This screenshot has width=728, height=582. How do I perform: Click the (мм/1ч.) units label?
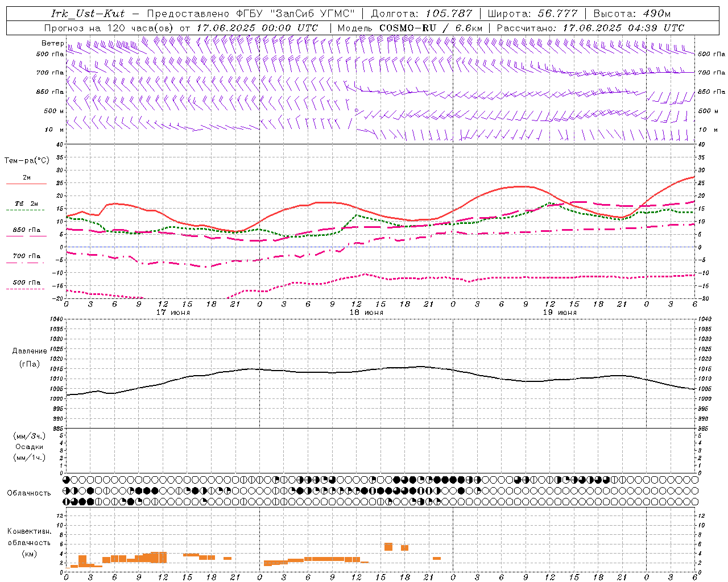[x=30, y=458]
